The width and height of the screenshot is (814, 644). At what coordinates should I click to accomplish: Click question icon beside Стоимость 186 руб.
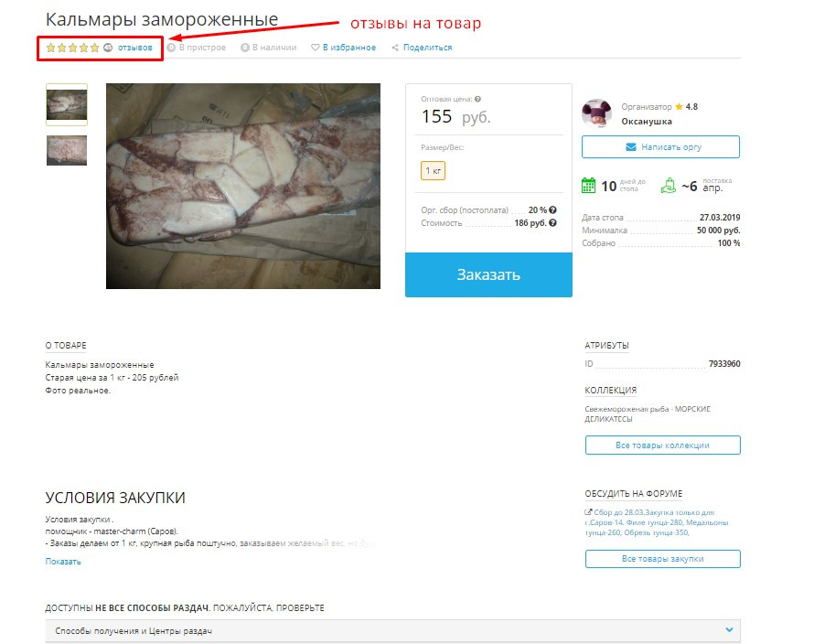coord(552,223)
